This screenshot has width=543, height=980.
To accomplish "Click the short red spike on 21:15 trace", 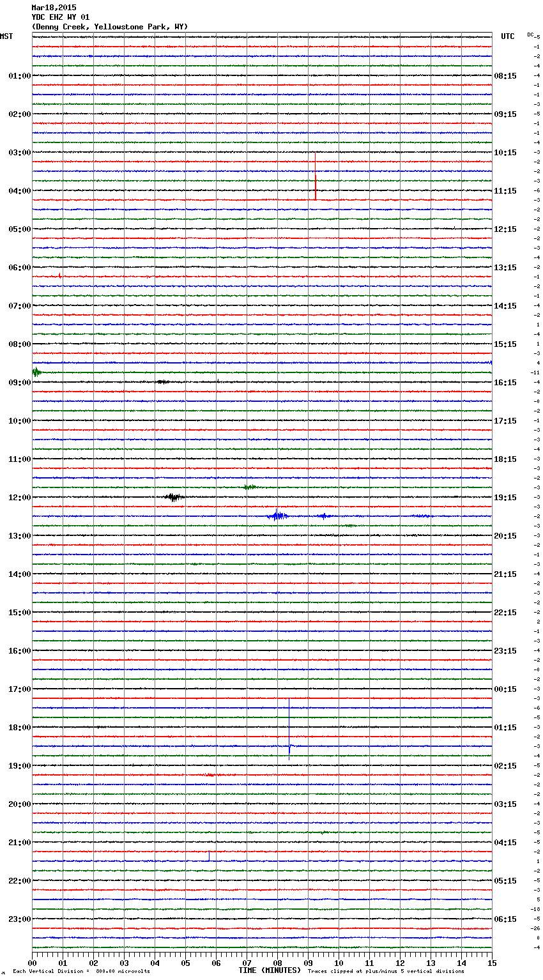I will pos(209,855).
